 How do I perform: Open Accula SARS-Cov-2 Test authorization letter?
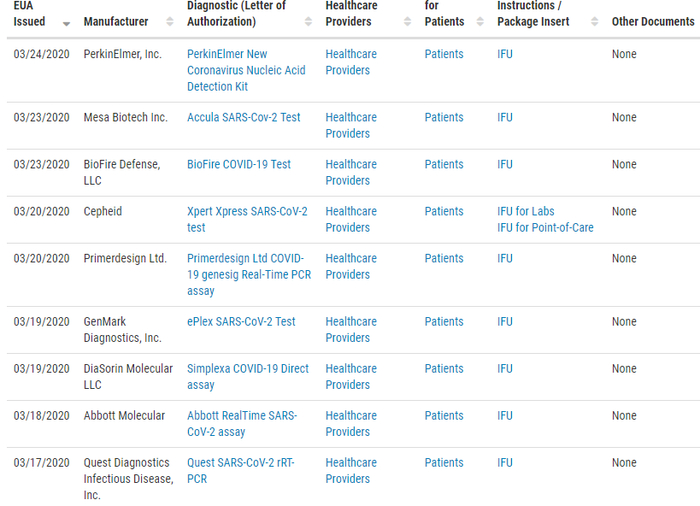[243, 117]
